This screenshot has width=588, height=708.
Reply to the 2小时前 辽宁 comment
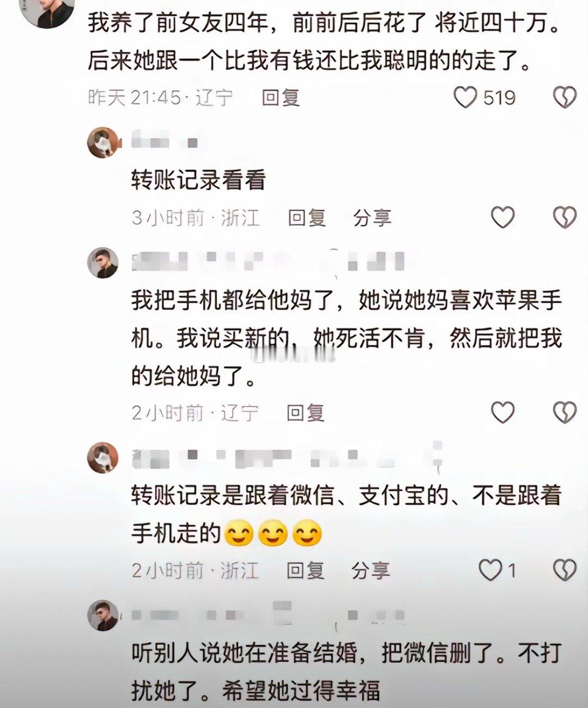[x=306, y=413]
